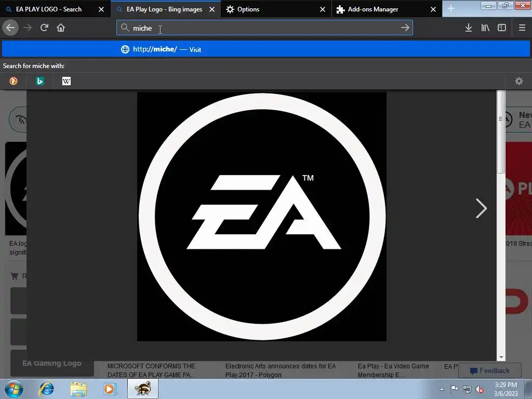Close the EA Play Logo - Bing images tab
The height and width of the screenshot is (399, 532).
(212, 9)
